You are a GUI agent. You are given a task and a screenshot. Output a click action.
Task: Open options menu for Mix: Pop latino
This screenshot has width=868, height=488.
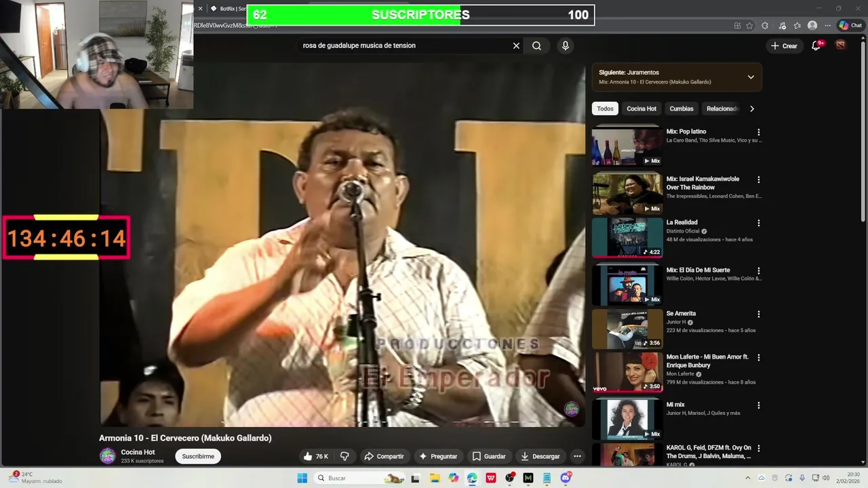coord(759,132)
